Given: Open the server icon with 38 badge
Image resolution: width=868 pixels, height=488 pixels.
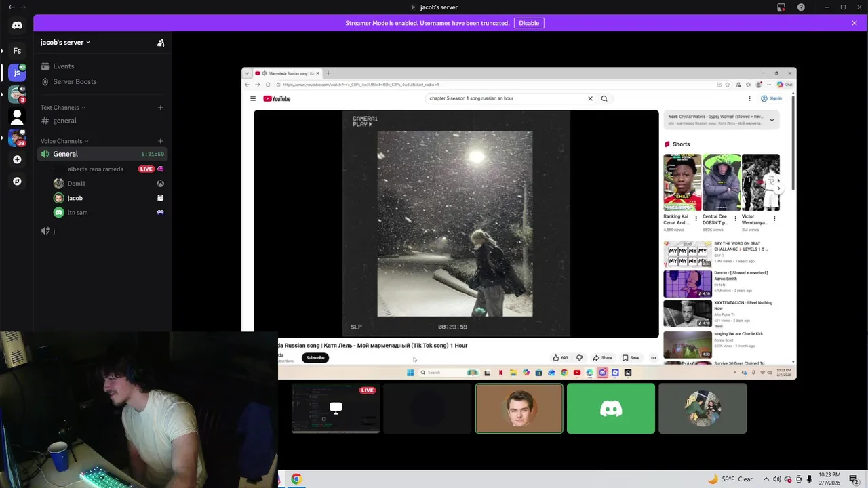Looking at the screenshot, I should [17, 138].
